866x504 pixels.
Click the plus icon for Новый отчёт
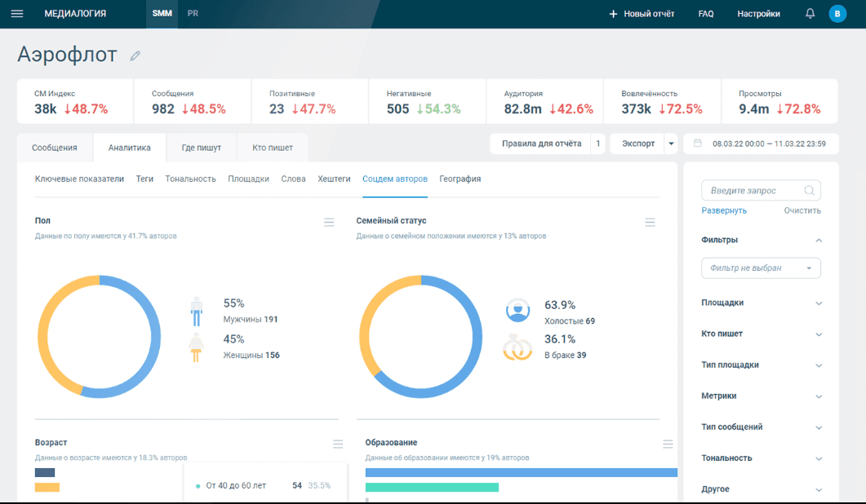pos(613,14)
